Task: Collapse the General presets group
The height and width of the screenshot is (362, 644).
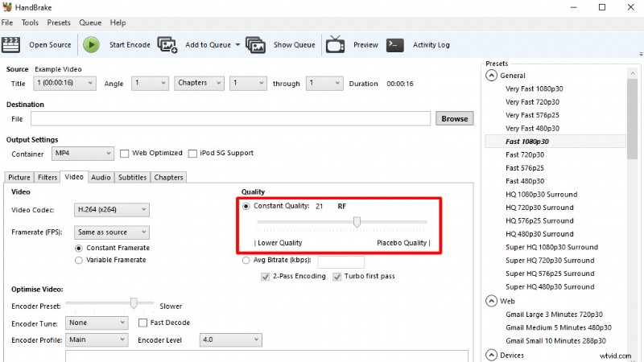Action: pyautogui.click(x=491, y=76)
